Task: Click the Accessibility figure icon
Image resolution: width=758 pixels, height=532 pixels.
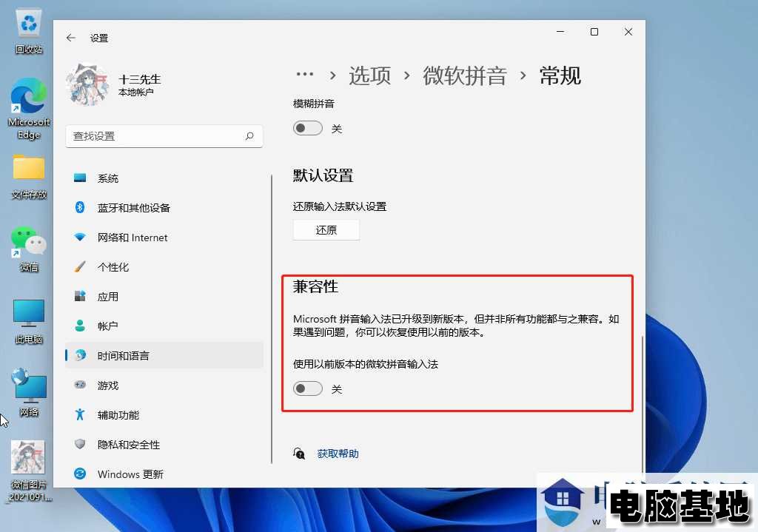Action: (80, 414)
